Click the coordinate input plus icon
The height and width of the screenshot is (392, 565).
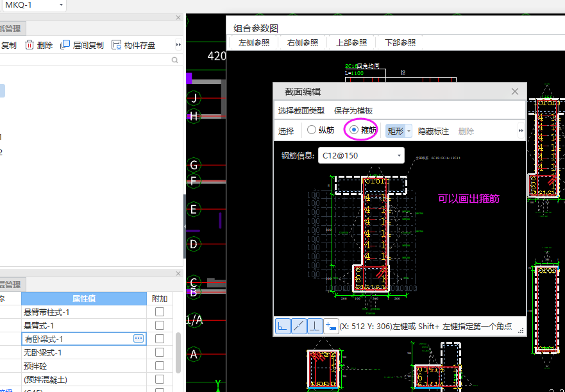[x=330, y=327]
